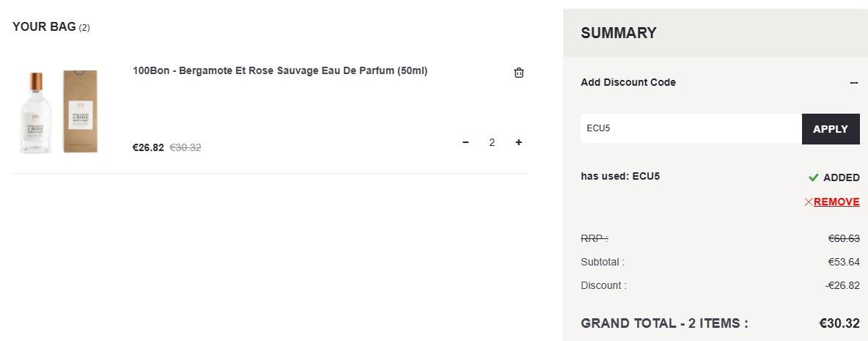Click the green ADDED checkmark icon
868x341 pixels.
coord(813,177)
